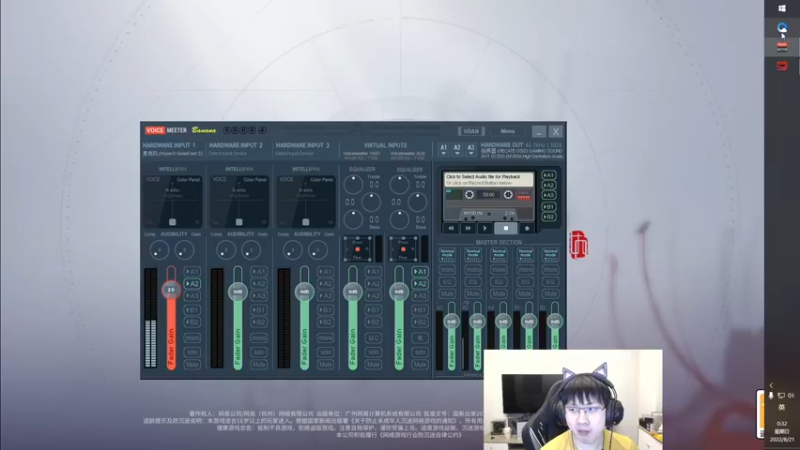Click the Voicemeeter VAIO fader knob
800x450 pixels.
353,292
